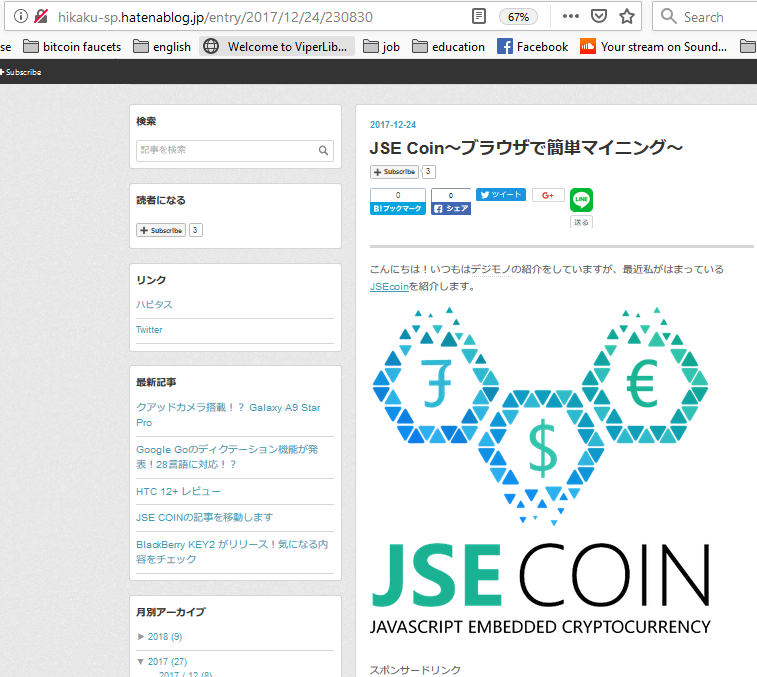This screenshot has height=677, width=757.
Task: Click the sidebar Subscribe button
Action: (x=161, y=230)
